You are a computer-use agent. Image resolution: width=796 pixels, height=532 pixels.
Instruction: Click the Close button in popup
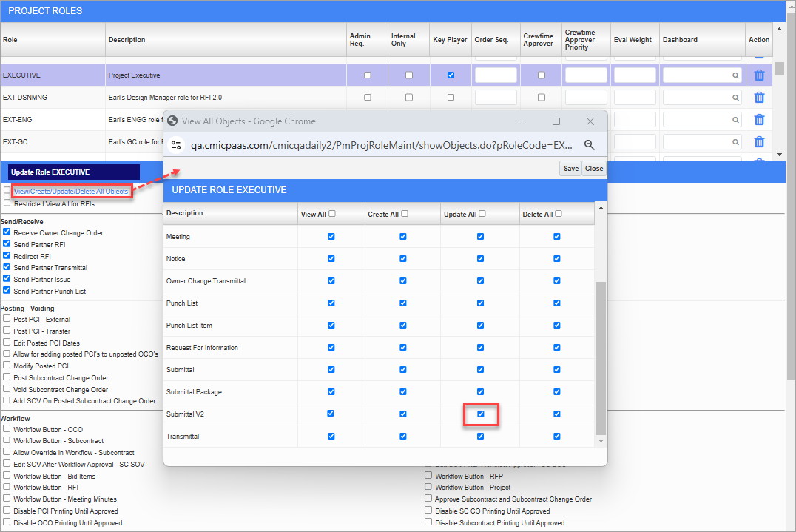click(x=594, y=169)
